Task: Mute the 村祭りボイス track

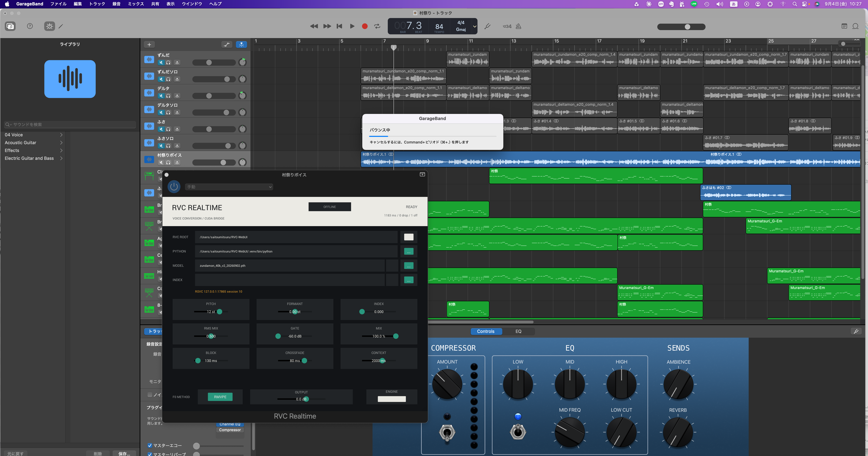Action: 161,163
